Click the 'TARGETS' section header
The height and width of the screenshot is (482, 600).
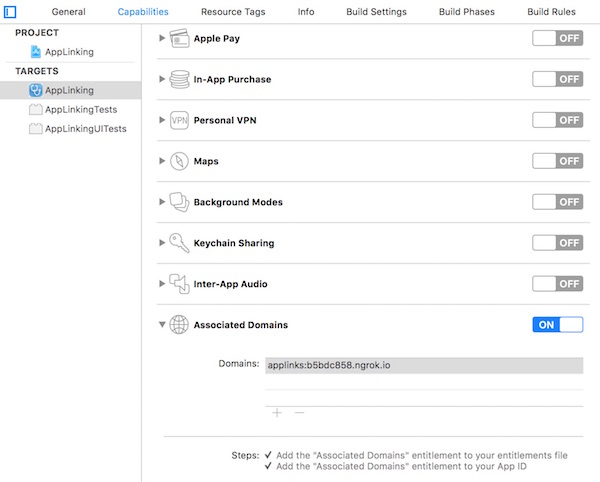click(37, 71)
